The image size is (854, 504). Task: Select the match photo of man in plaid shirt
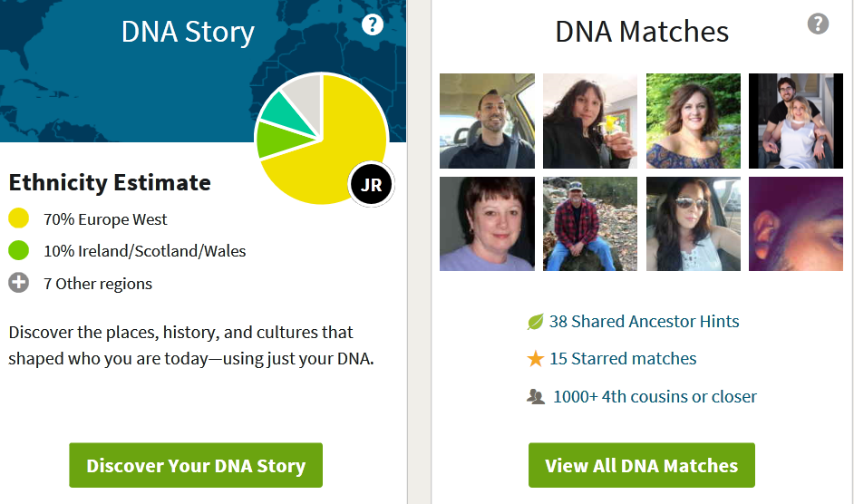click(590, 224)
